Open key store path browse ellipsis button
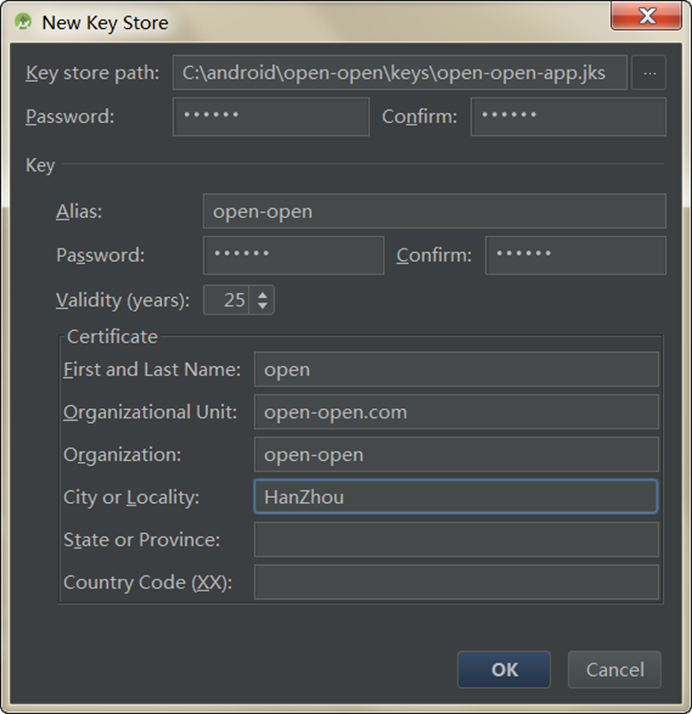 tap(650, 73)
